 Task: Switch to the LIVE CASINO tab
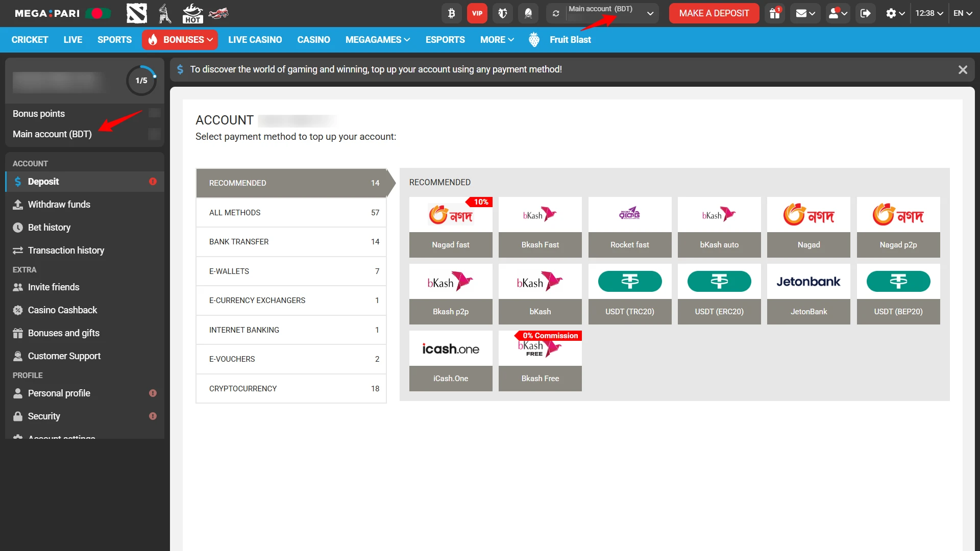click(x=255, y=39)
